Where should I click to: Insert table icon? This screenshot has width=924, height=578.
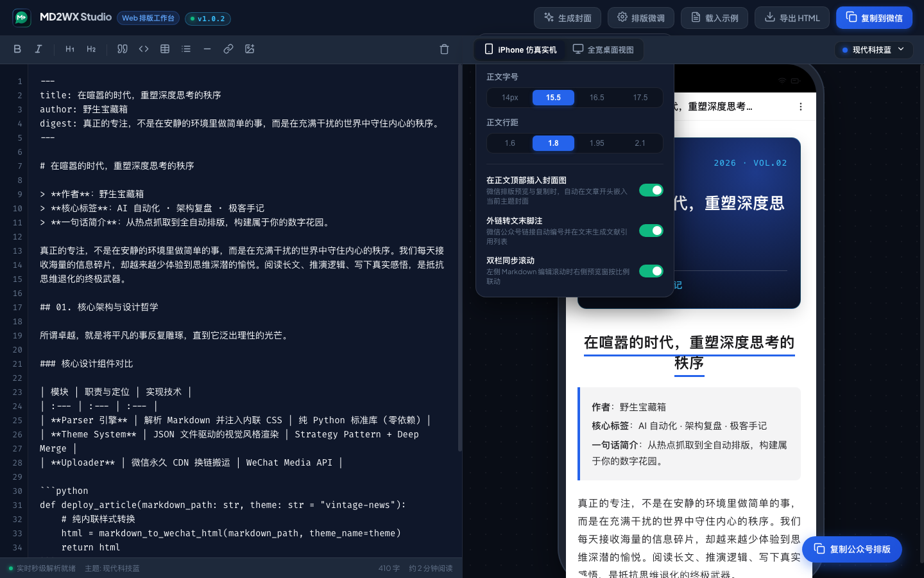click(165, 49)
